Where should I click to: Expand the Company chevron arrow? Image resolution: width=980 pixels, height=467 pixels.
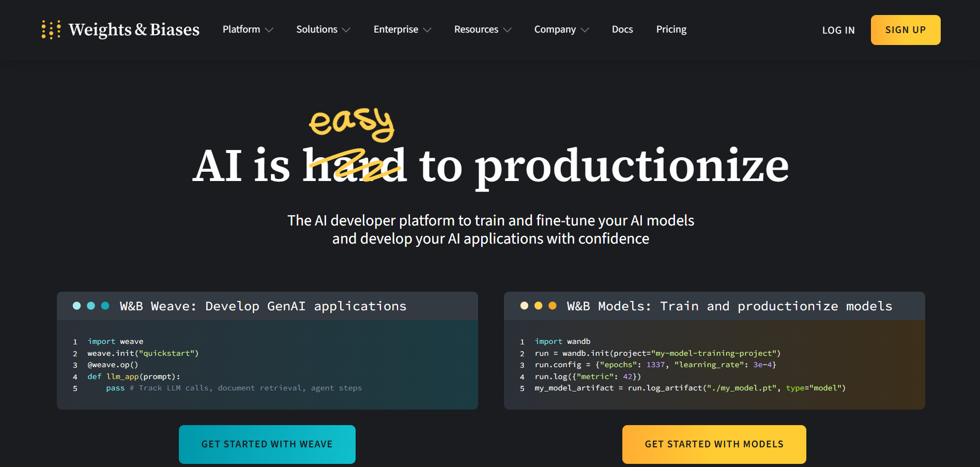point(585,30)
